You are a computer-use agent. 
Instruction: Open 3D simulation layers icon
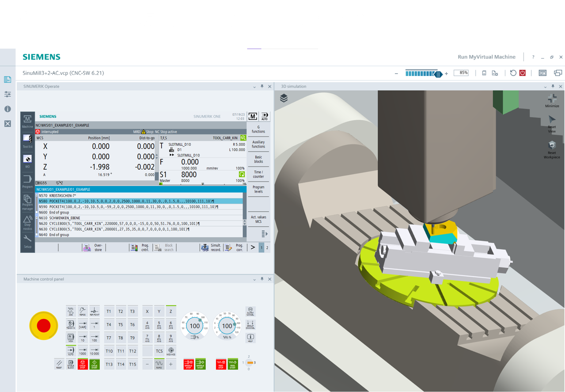coord(284,98)
